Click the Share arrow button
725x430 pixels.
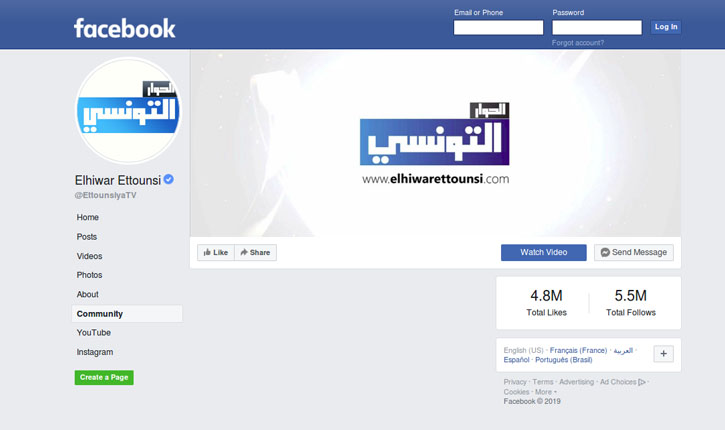(x=255, y=252)
